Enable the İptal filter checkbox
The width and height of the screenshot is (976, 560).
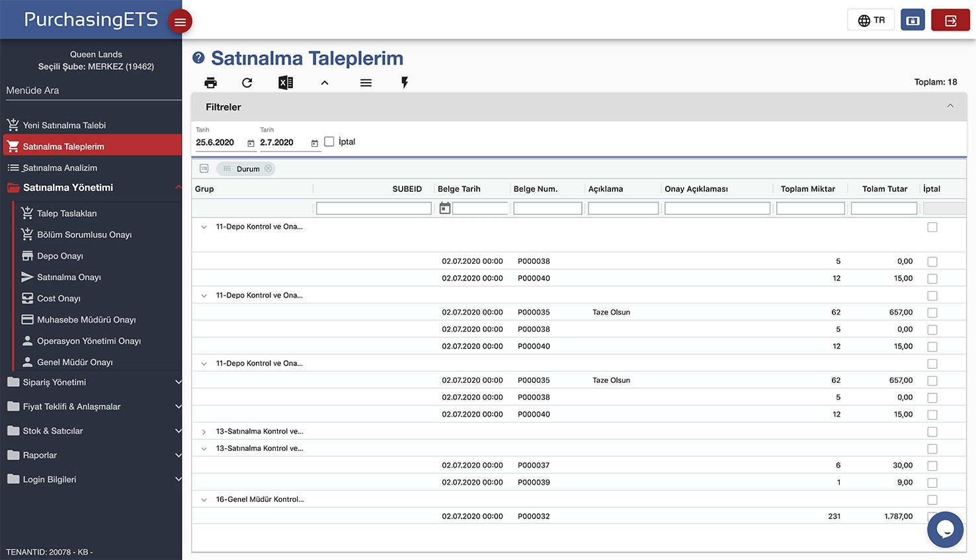point(329,141)
